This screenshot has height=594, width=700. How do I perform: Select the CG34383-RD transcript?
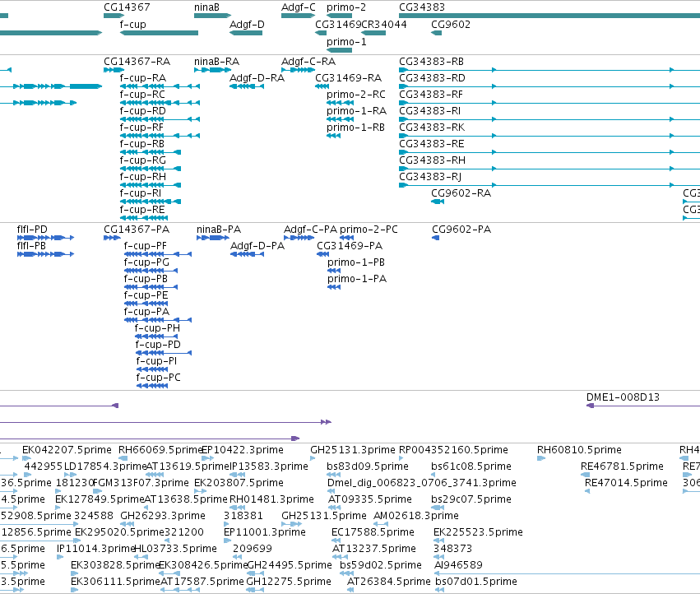point(549,86)
